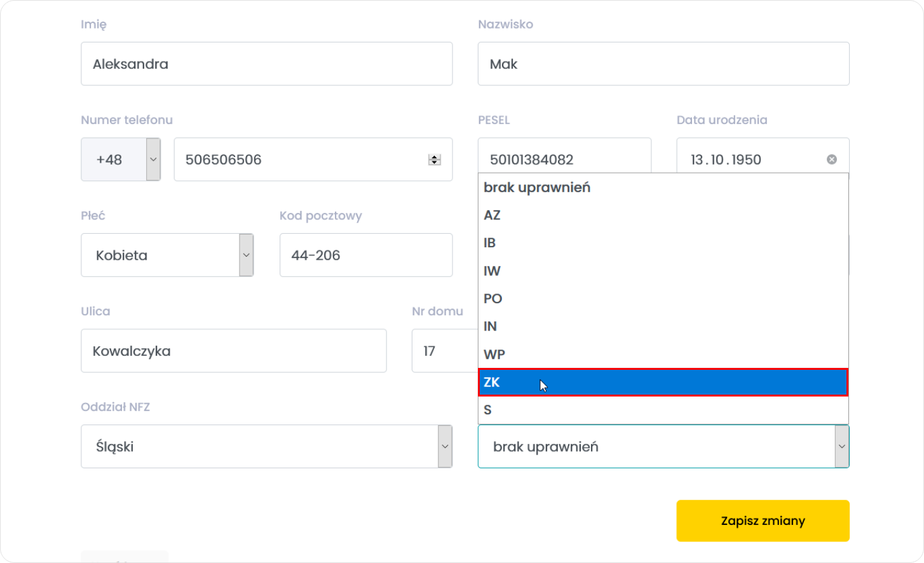
Task: Click the Numer telefonu label
Action: click(126, 120)
